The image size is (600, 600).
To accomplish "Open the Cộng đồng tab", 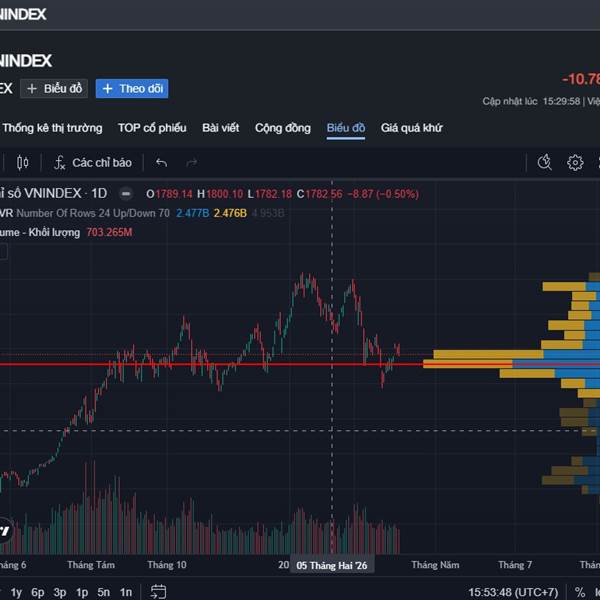I will tap(283, 128).
